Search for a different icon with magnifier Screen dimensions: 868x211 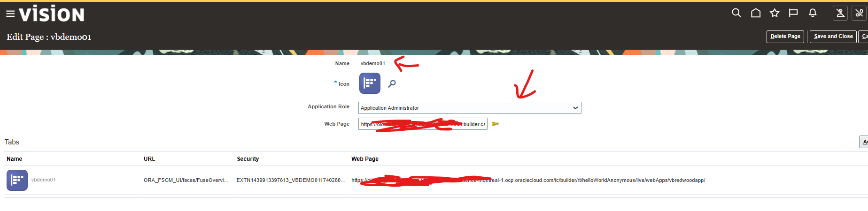click(x=392, y=83)
